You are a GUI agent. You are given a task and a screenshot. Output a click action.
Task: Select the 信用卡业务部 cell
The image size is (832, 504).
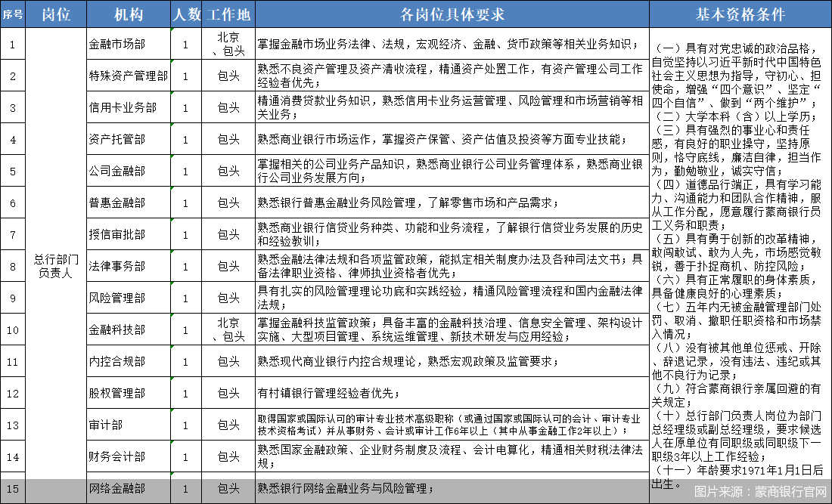coord(129,107)
